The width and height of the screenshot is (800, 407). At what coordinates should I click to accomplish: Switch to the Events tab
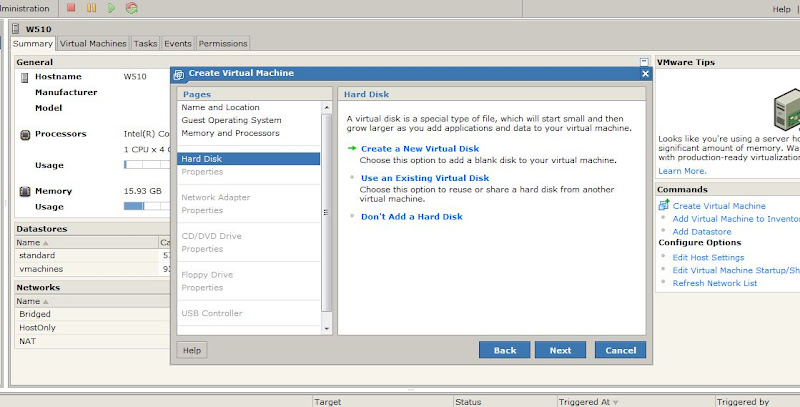click(178, 43)
